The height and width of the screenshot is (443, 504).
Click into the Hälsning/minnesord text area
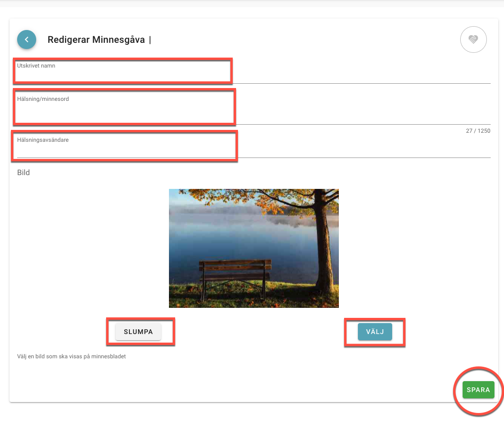254,109
